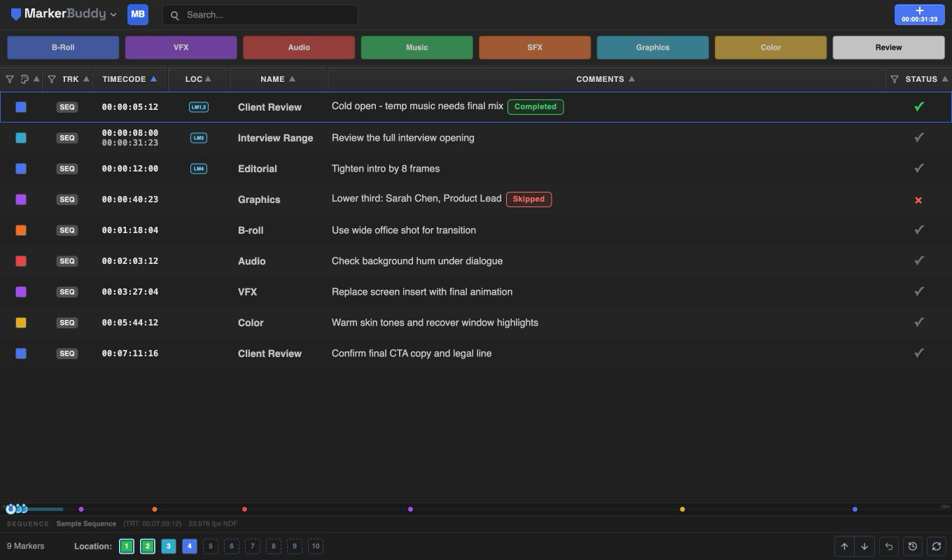Add a marker at 00:00:31:23
952x560 pixels.
(x=919, y=15)
